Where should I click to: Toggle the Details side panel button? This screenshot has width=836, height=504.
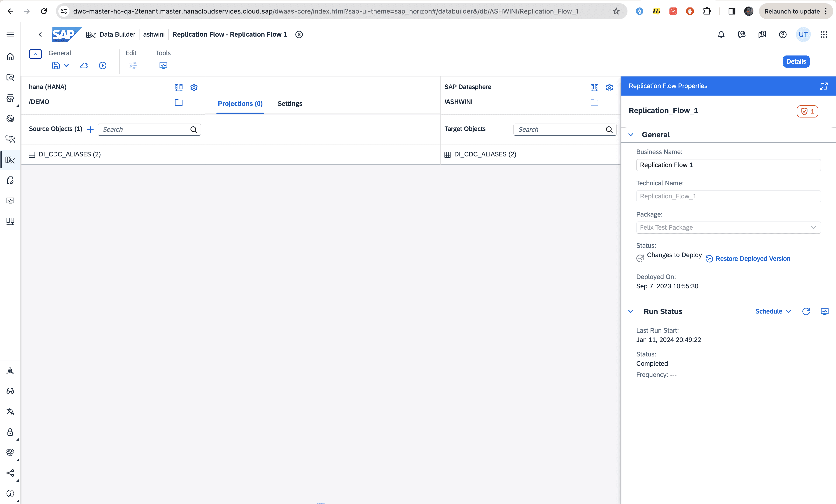[796, 61]
